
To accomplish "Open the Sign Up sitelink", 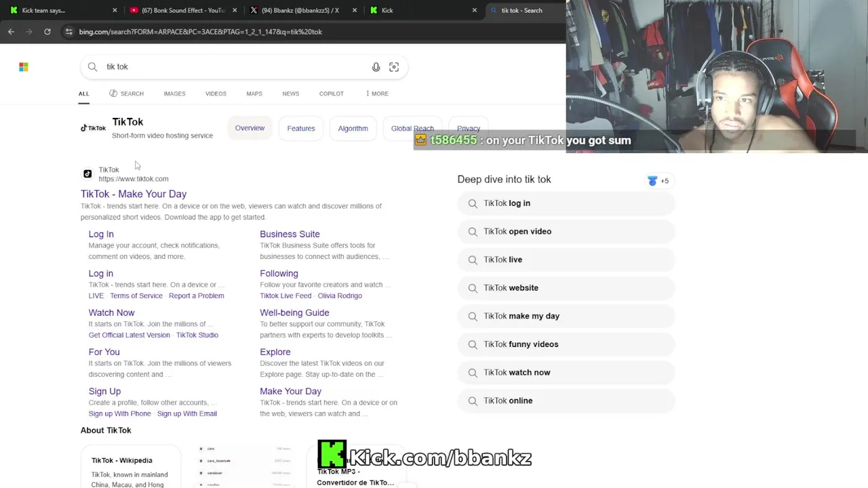I will coord(104,391).
